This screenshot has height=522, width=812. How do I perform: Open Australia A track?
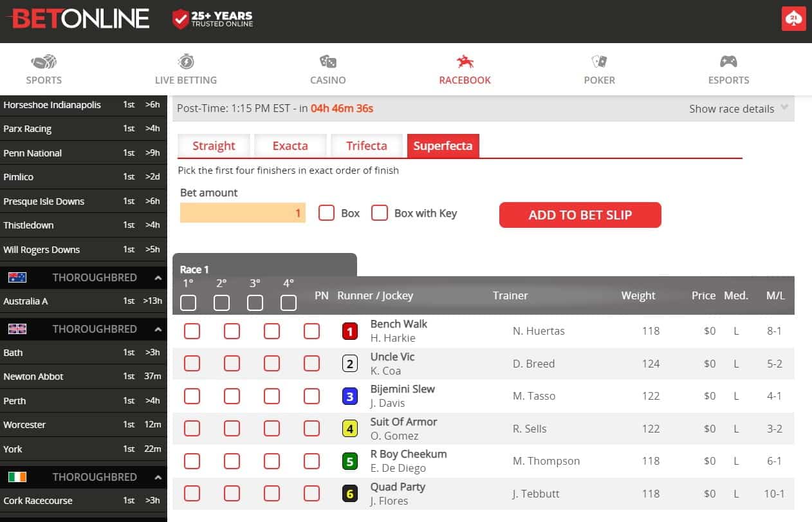[83, 301]
